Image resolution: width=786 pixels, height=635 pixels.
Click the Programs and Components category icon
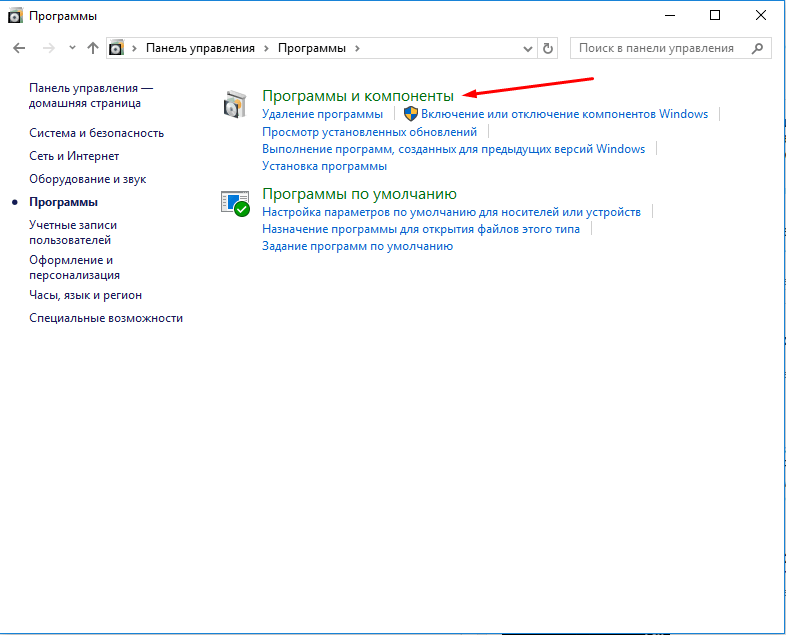[235, 104]
